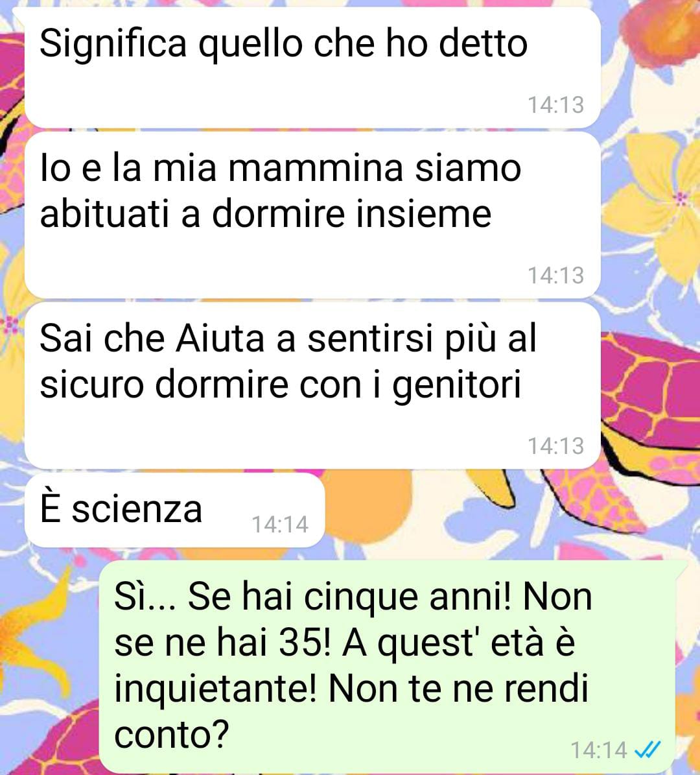The image size is (700, 775).
Task: Tap the blue double-check read receipt icon
Action: pyautogui.click(x=647, y=750)
